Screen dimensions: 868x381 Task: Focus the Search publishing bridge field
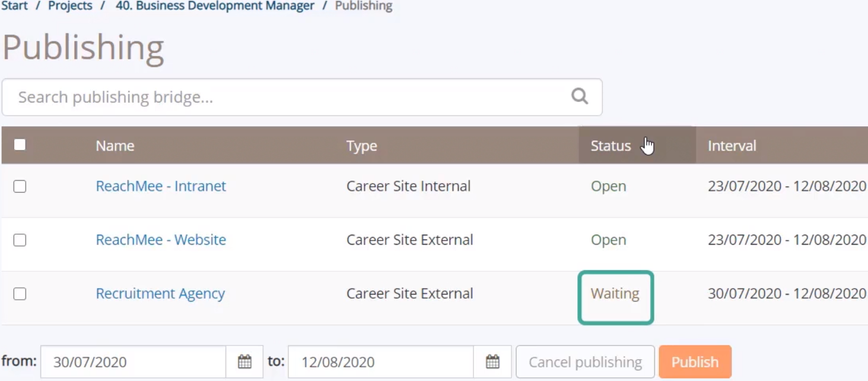coord(302,97)
